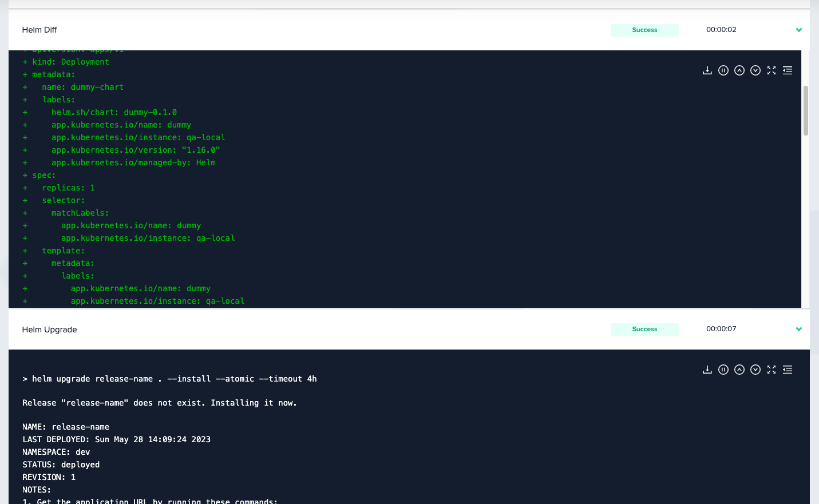Click the 'replicas: 1' diff line
The width and height of the screenshot is (819, 504).
tap(59, 188)
